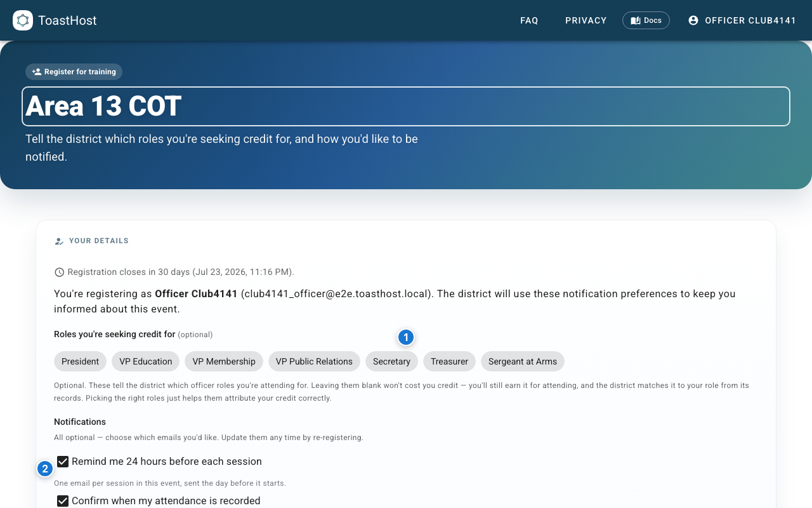
Task: Click the Notifications section heading
Action: [x=80, y=422]
